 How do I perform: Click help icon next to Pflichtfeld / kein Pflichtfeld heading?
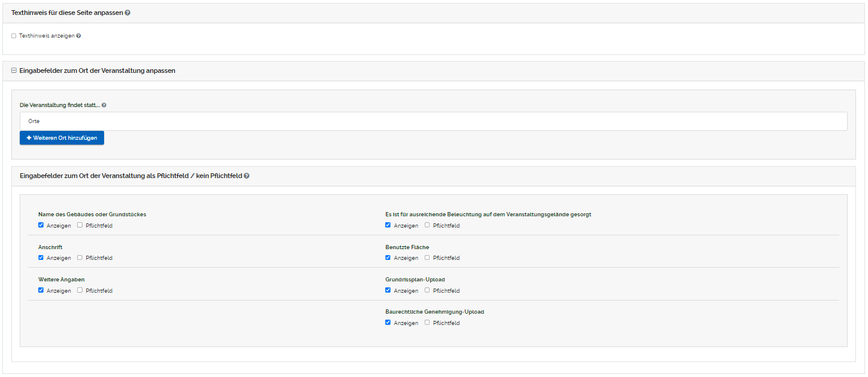247,176
